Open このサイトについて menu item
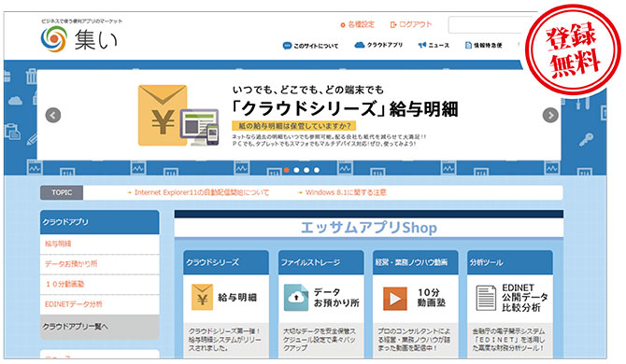Viewport: 626px width, 364px height. click(316, 46)
